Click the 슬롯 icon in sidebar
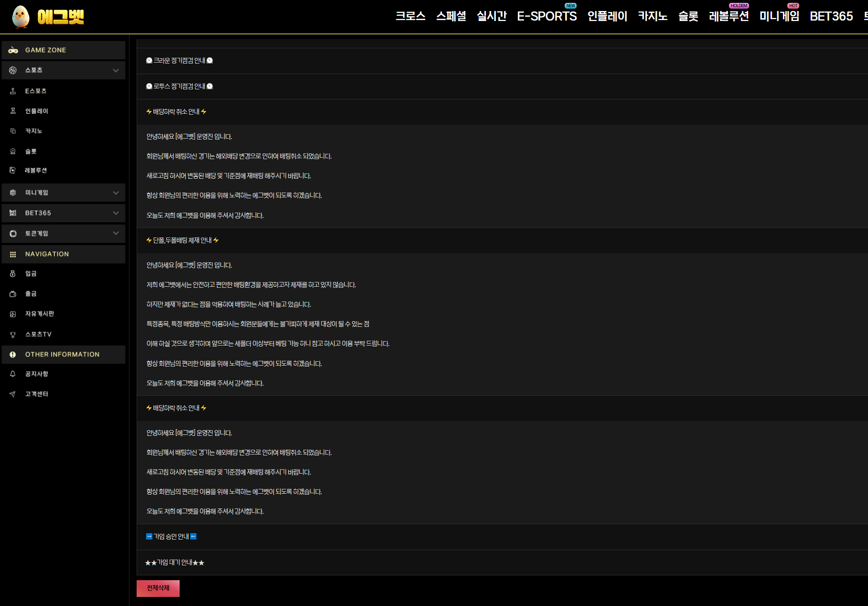 tap(13, 151)
